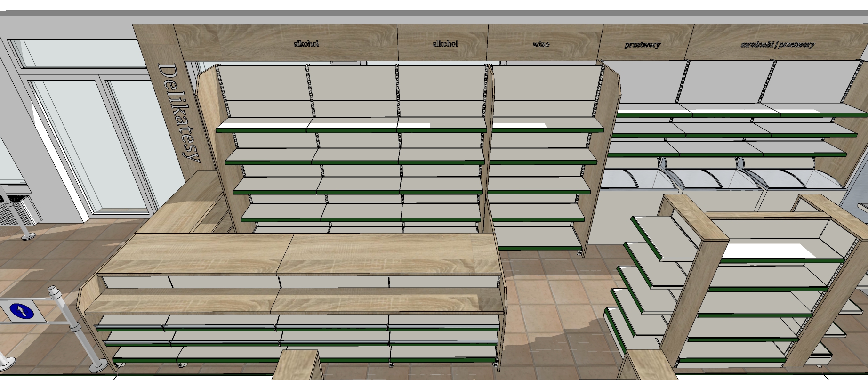
Task: Click the wino header label
Action: coord(541,44)
